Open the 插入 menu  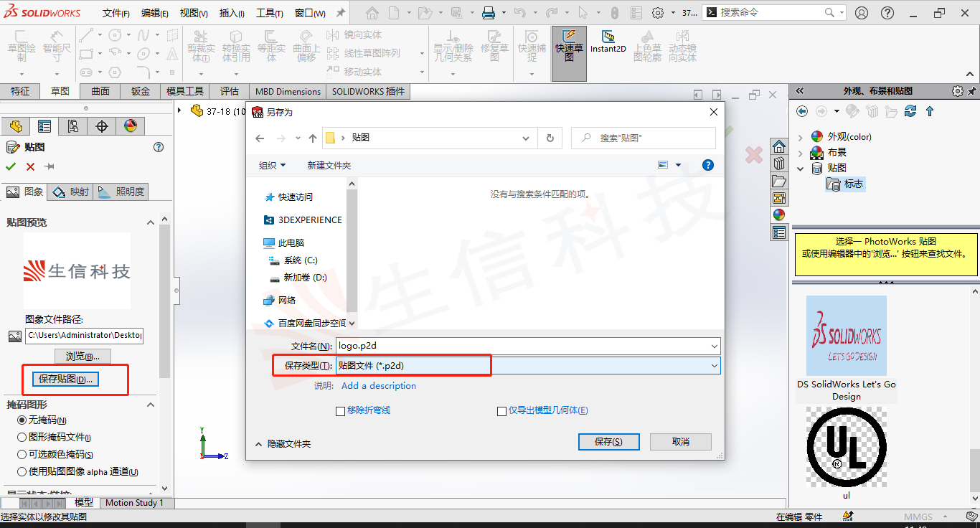tap(232, 13)
